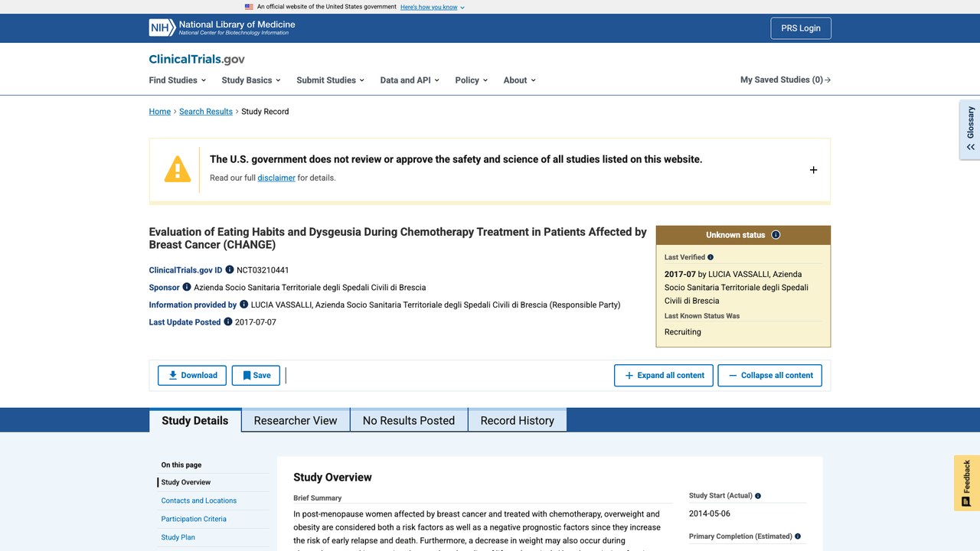Image resolution: width=980 pixels, height=551 pixels.
Task: Switch to the Record History tab
Action: pyautogui.click(x=517, y=420)
